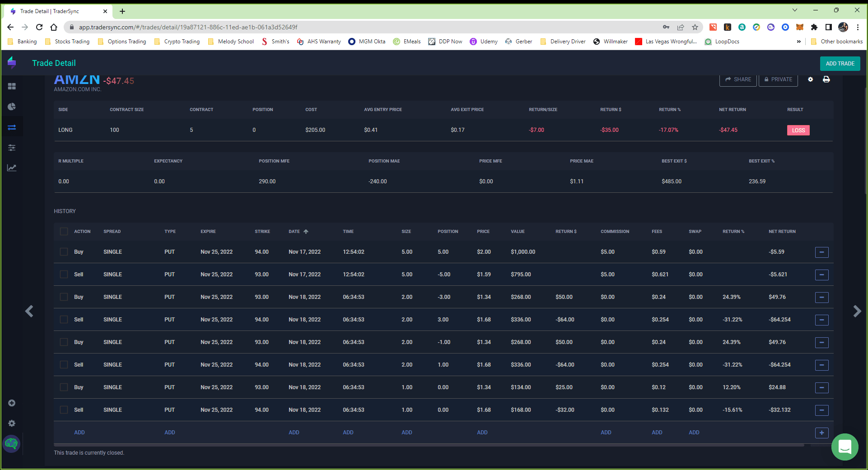Open the chat support bubble

(x=845, y=447)
